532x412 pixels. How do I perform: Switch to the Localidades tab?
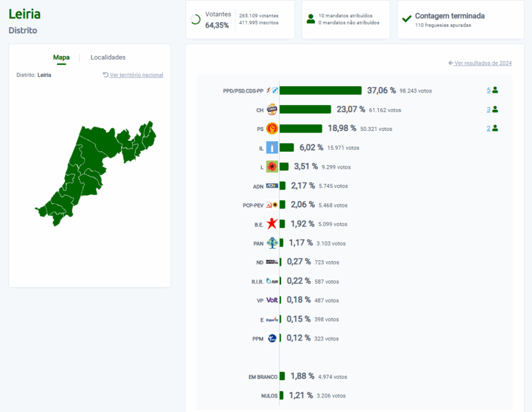click(108, 58)
